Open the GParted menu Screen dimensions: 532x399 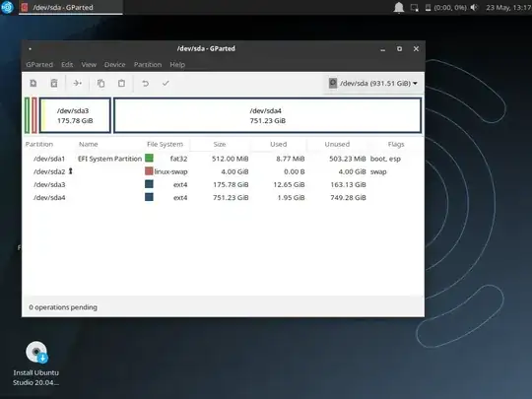pyautogui.click(x=39, y=64)
